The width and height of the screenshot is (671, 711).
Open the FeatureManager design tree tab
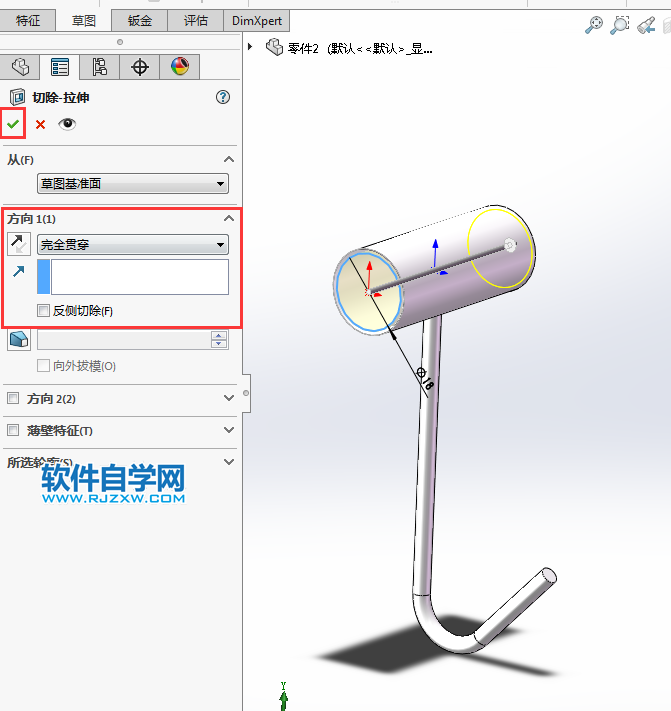(20, 67)
